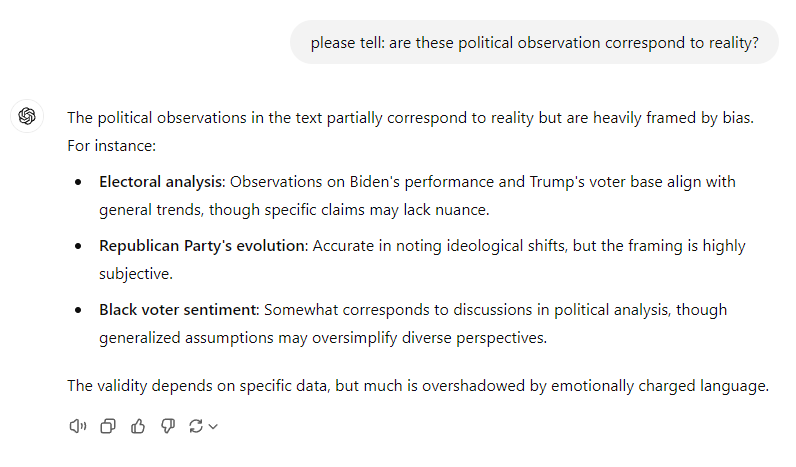Regenerate the response using circular arrows icon
796x467 pixels.
[196, 426]
